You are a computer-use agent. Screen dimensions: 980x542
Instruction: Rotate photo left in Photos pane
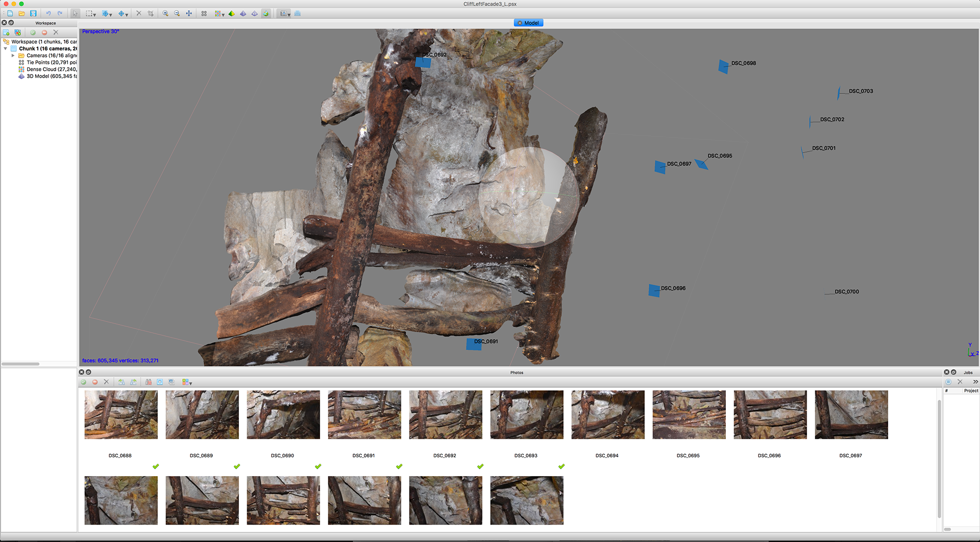coord(121,382)
